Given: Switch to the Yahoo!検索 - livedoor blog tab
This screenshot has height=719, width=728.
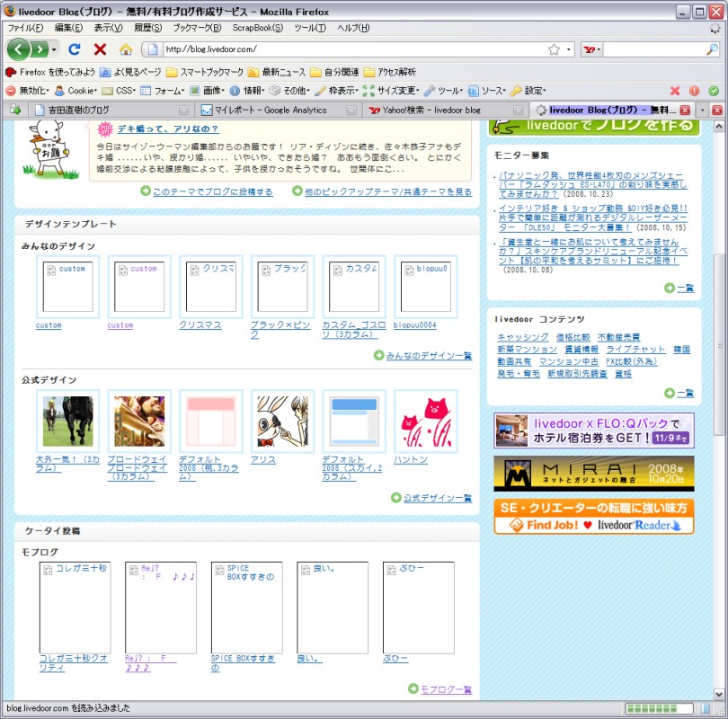Looking at the screenshot, I should coord(446,110).
